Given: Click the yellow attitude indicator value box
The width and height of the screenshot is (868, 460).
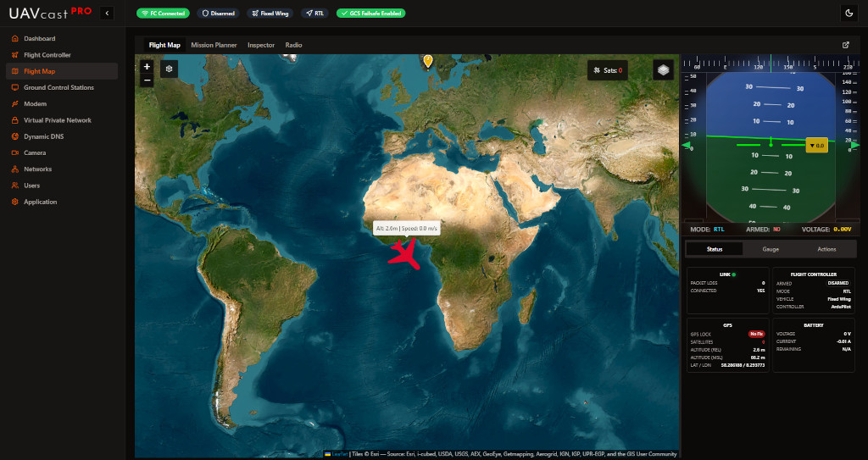Looking at the screenshot, I should (816, 146).
